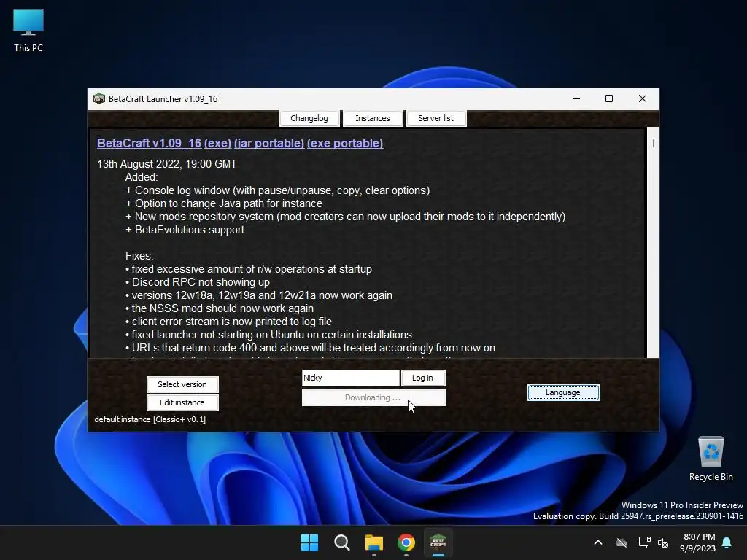Click the 'Fixes:' heading text
Viewport: 747px width, 560px height.
[x=139, y=256]
